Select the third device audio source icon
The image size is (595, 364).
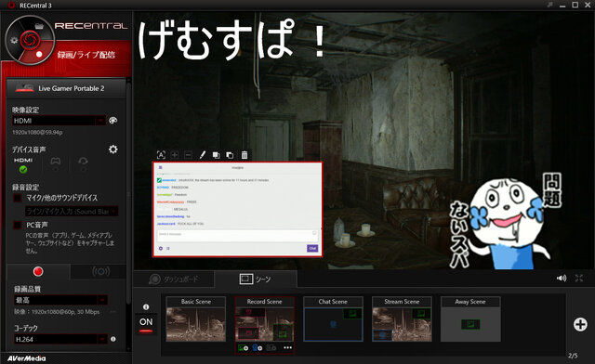click(83, 163)
